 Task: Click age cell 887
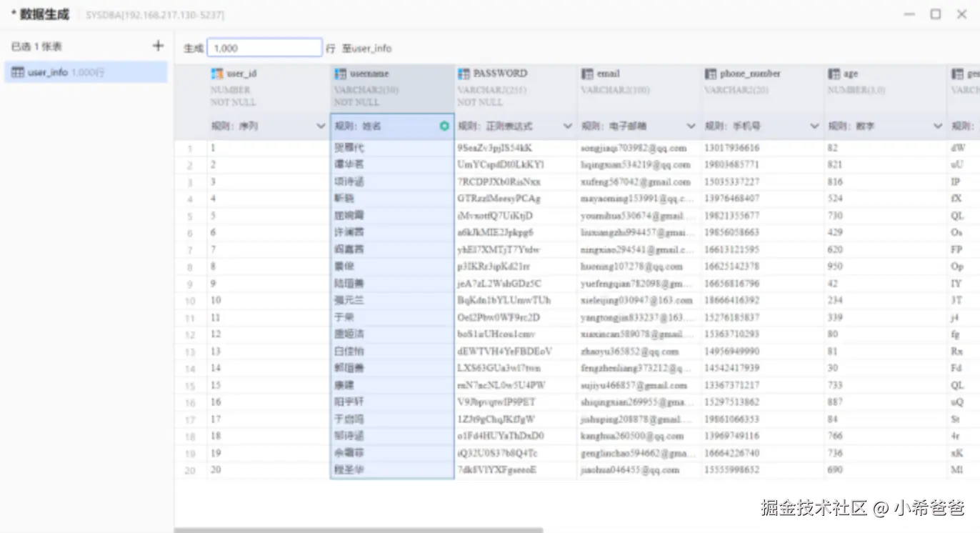point(835,402)
